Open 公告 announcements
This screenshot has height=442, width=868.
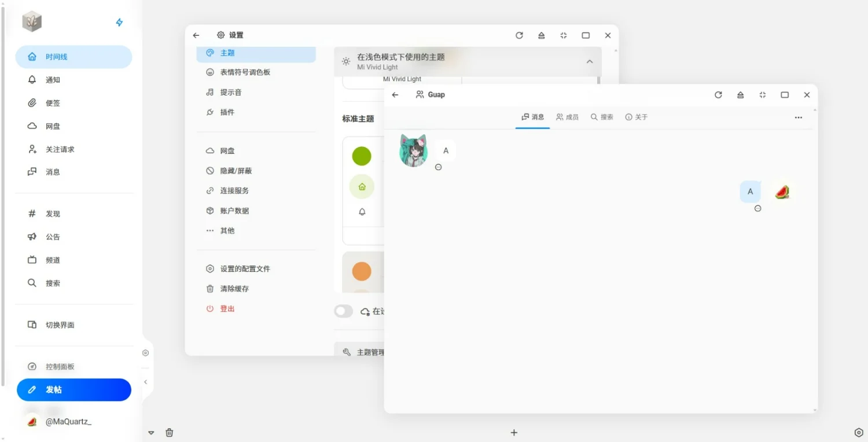[73, 237]
